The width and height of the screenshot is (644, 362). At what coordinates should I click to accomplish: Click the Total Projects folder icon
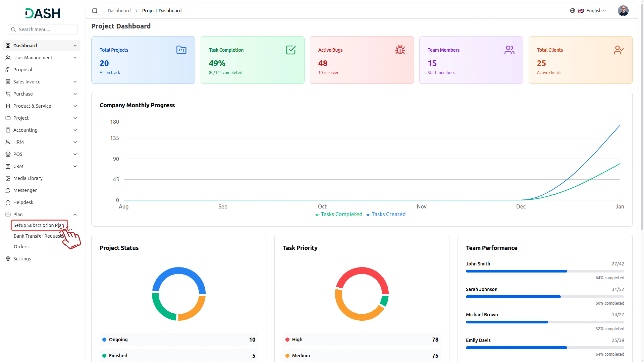click(x=181, y=50)
